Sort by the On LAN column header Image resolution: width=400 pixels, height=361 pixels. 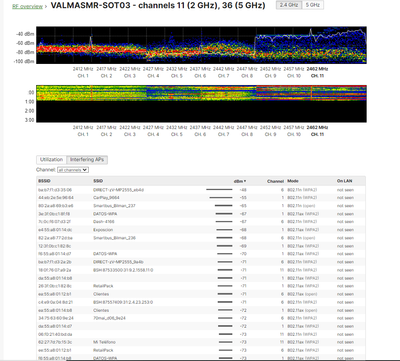[344, 181]
